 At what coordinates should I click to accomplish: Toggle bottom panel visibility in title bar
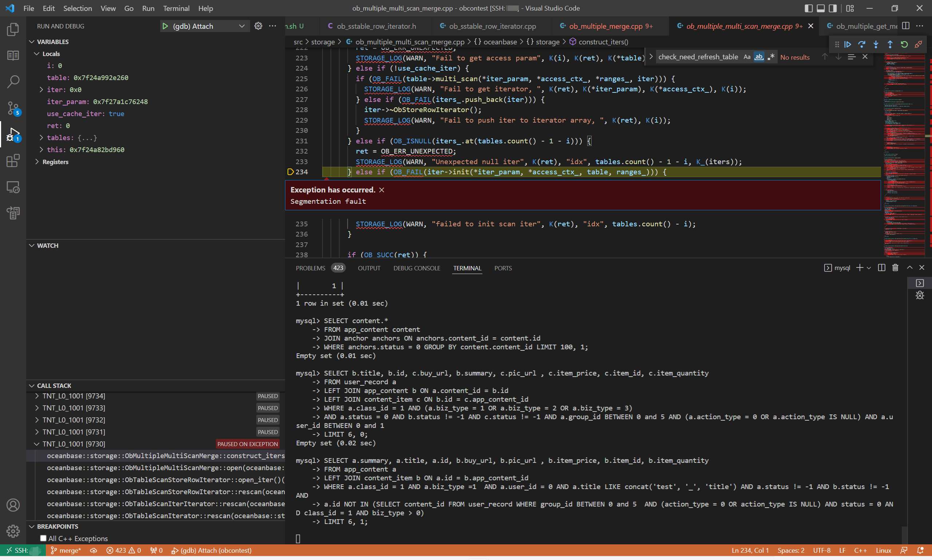820,8
